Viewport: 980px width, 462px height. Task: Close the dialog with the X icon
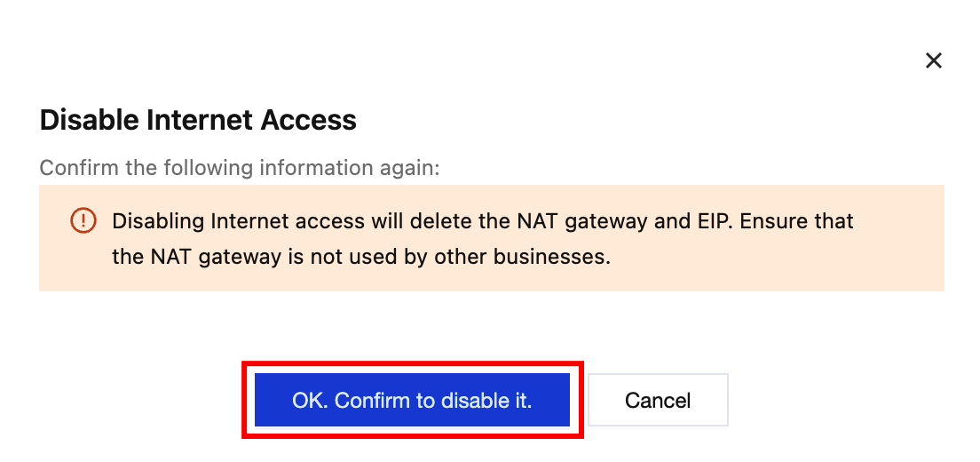coord(933,60)
